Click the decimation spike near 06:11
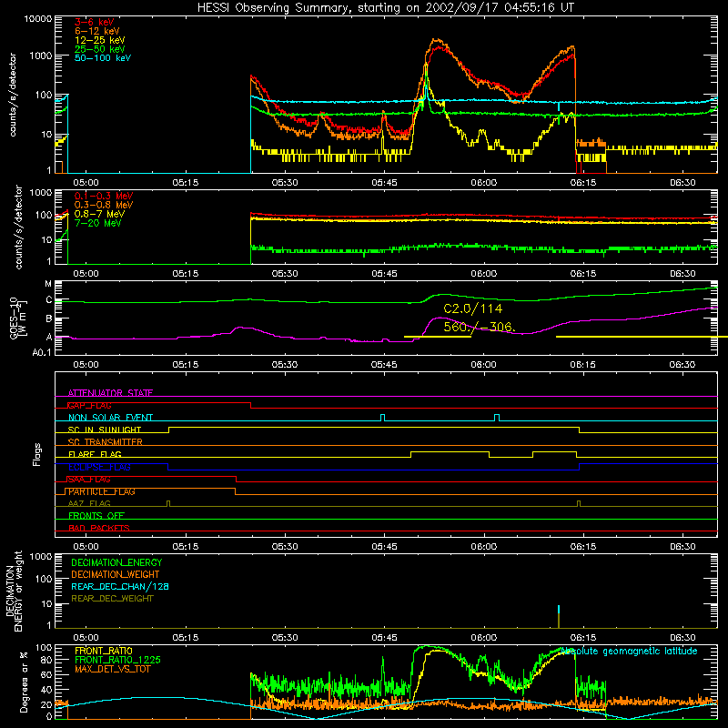The width and height of the screenshot is (728, 728). coord(559,617)
